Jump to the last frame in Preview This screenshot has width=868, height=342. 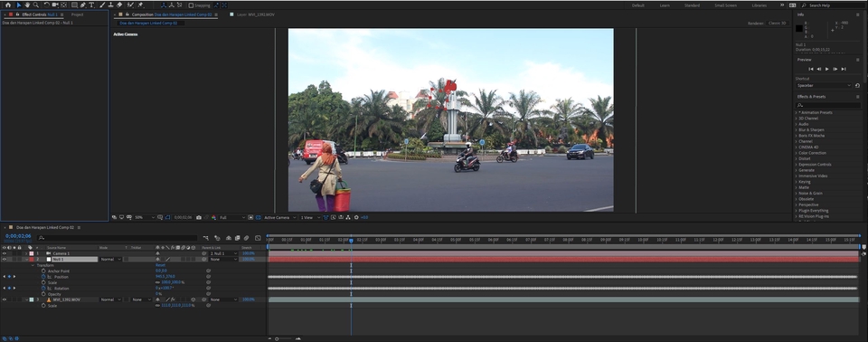click(844, 69)
